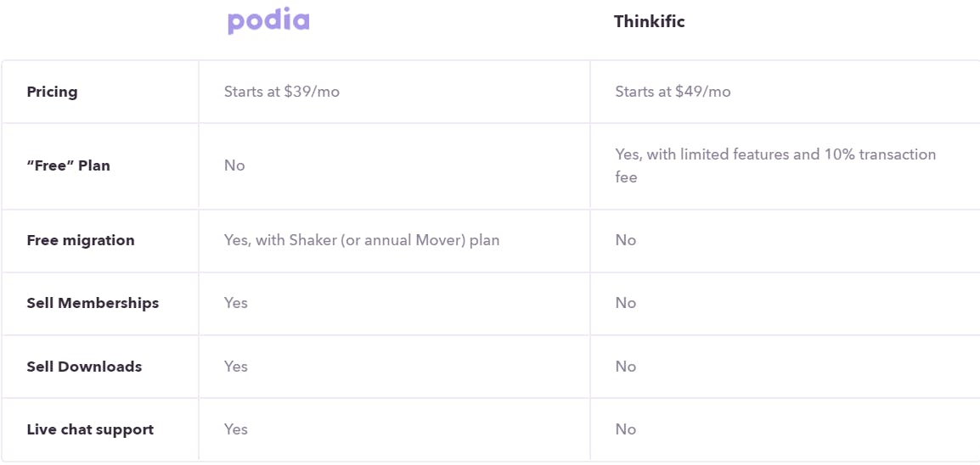Select the Thinkific column header
980x465 pixels.
pos(650,21)
